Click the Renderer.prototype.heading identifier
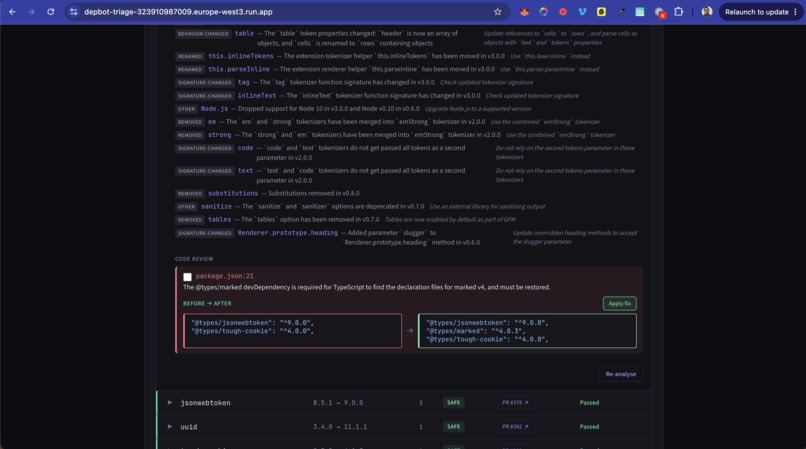The width and height of the screenshot is (806, 449). 287,233
